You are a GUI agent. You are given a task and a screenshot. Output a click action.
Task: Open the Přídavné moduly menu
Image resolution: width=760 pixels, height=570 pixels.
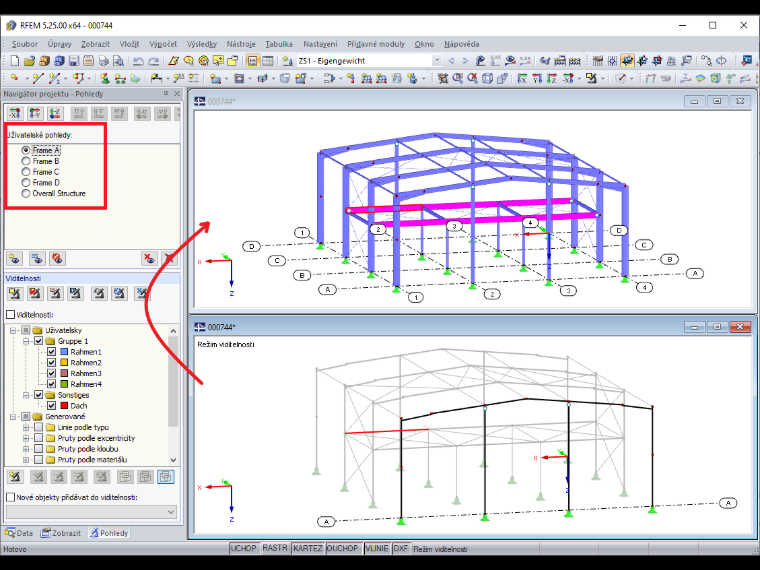tap(376, 44)
